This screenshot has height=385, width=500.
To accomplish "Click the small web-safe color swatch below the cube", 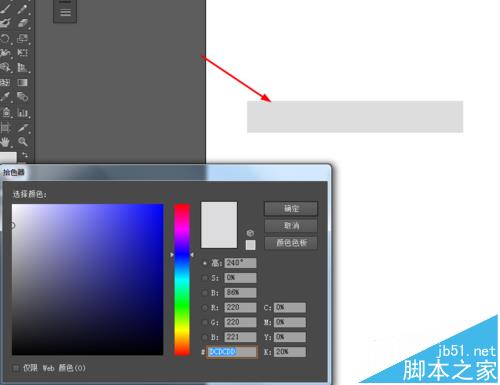I will tap(251, 245).
